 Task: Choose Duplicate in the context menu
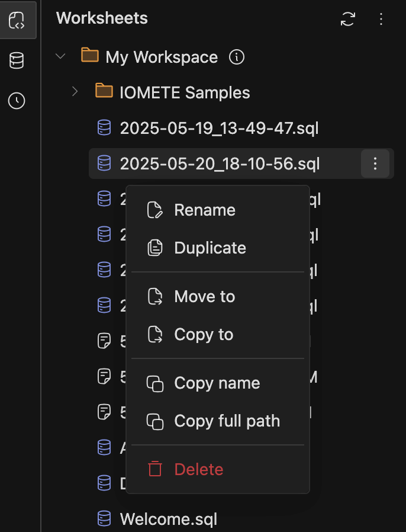[210, 248]
